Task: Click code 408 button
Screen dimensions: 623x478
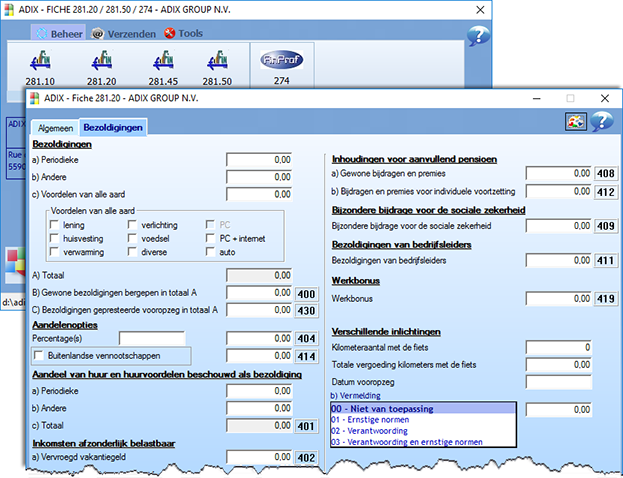Action: [x=606, y=173]
